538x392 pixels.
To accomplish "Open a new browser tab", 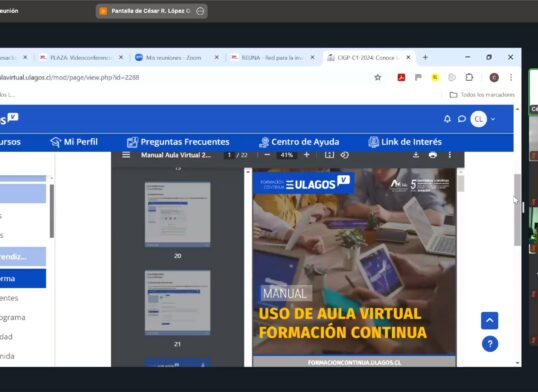I will (x=425, y=57).
